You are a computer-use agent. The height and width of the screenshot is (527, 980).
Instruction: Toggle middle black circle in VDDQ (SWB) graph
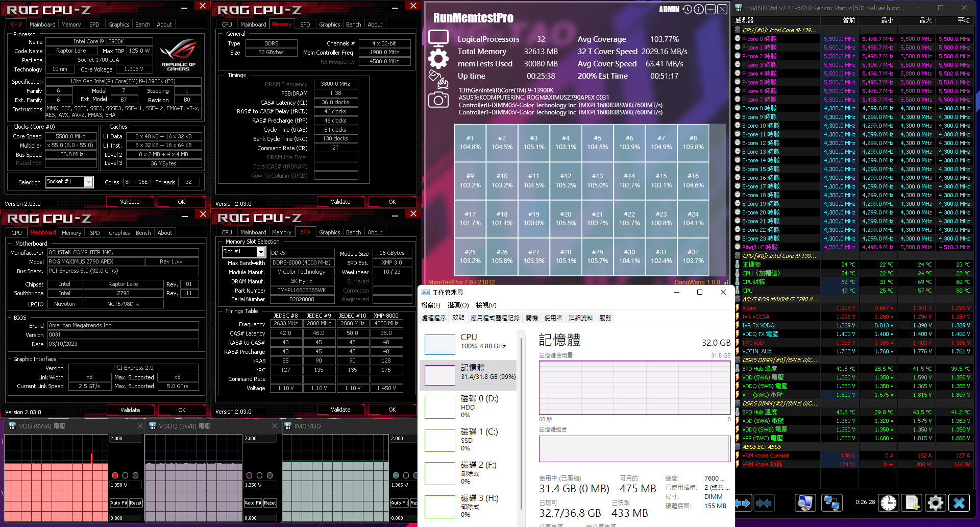pos(259,475)
